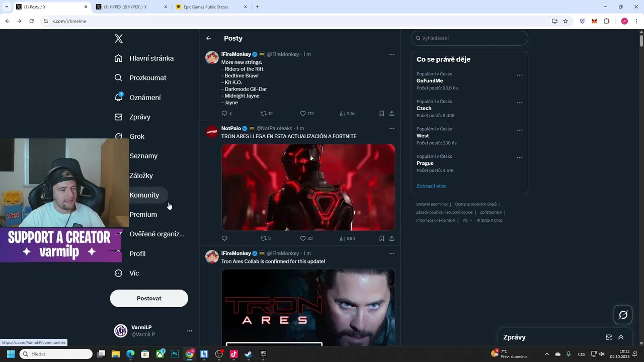644x362 pixels.
Task: Click iFireMonkey name on strings post
Action: 236,54
